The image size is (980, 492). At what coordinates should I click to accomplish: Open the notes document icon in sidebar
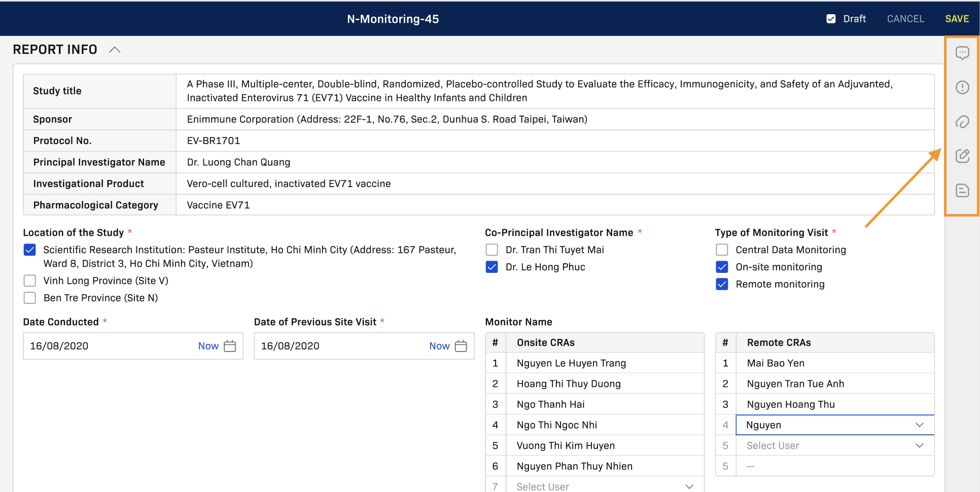pos(962,191)
